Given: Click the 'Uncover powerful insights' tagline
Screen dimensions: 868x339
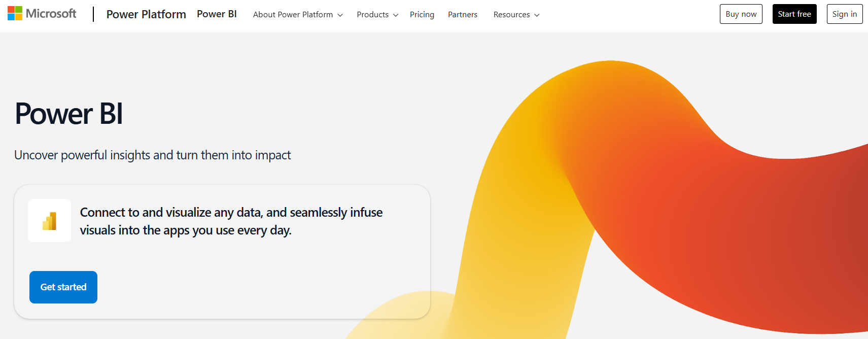Looking at the screenshot, I should click(152, 155).
